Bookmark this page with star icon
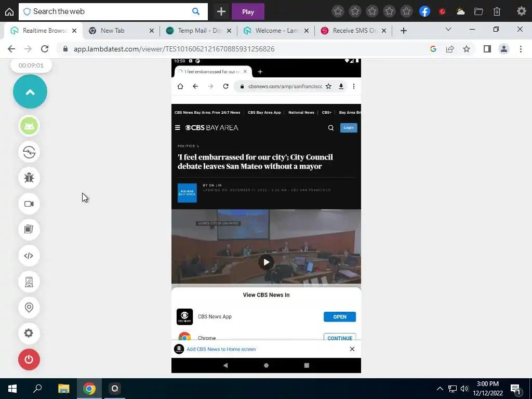This screenshot has height=399, width=532. click(467, 49)
